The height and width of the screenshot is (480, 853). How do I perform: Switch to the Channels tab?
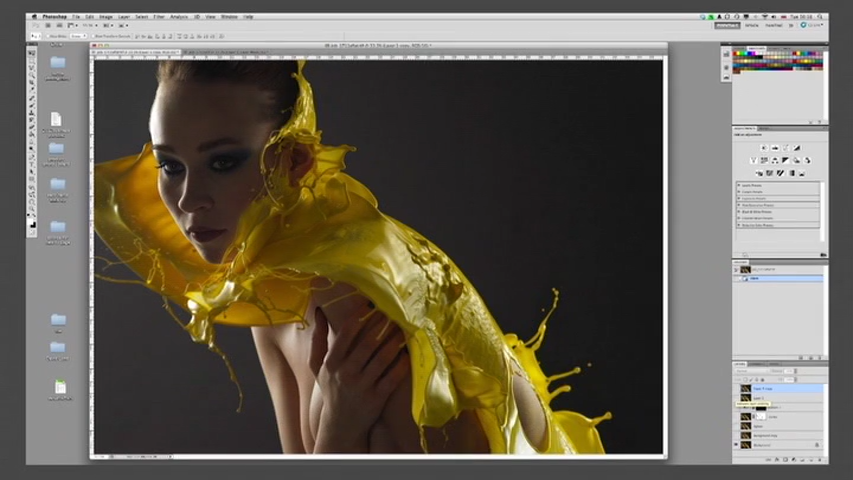[756, 364]
